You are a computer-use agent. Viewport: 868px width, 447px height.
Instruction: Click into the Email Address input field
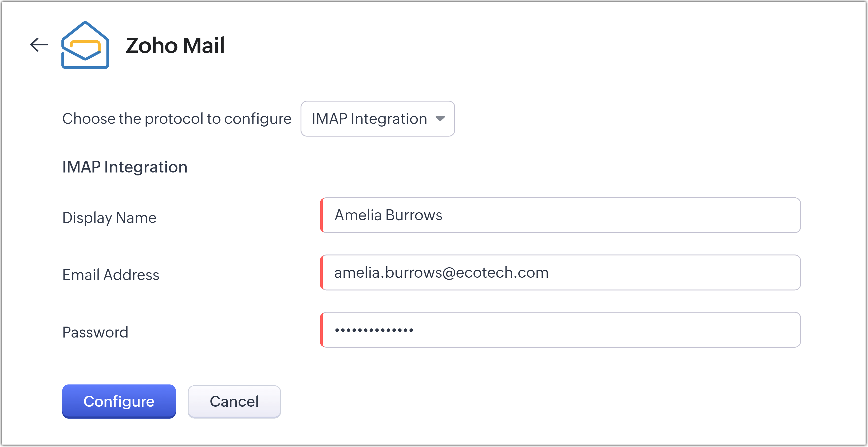(561, 272)
